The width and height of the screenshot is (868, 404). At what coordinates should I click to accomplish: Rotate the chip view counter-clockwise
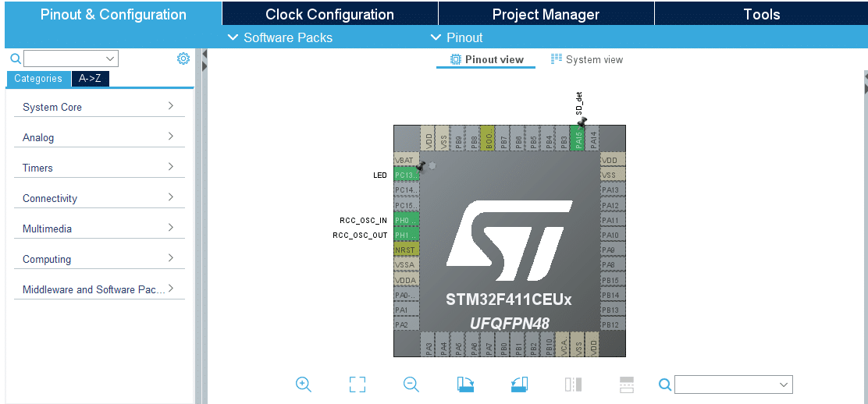coord(519,385)
